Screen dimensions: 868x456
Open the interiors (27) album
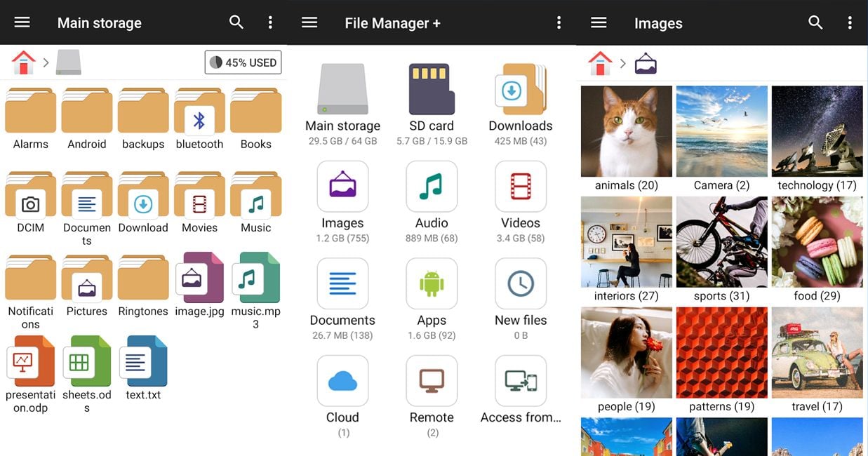coord(627,249)
